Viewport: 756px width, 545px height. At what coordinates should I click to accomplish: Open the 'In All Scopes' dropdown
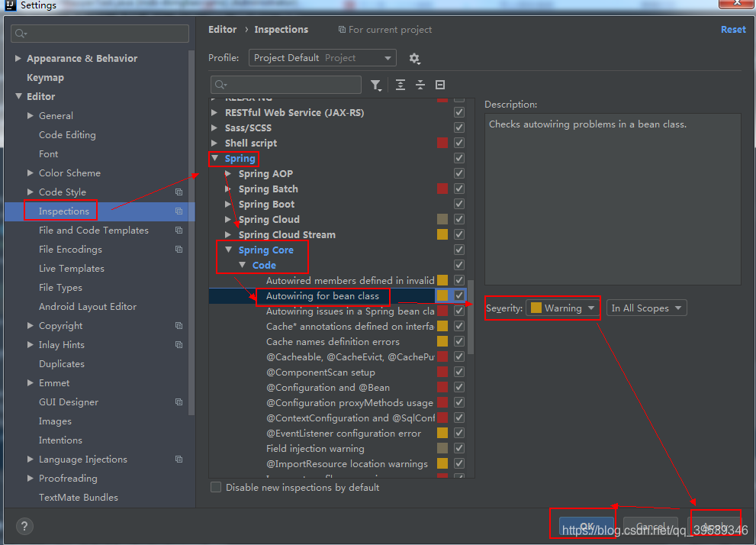tap(646, 308)
